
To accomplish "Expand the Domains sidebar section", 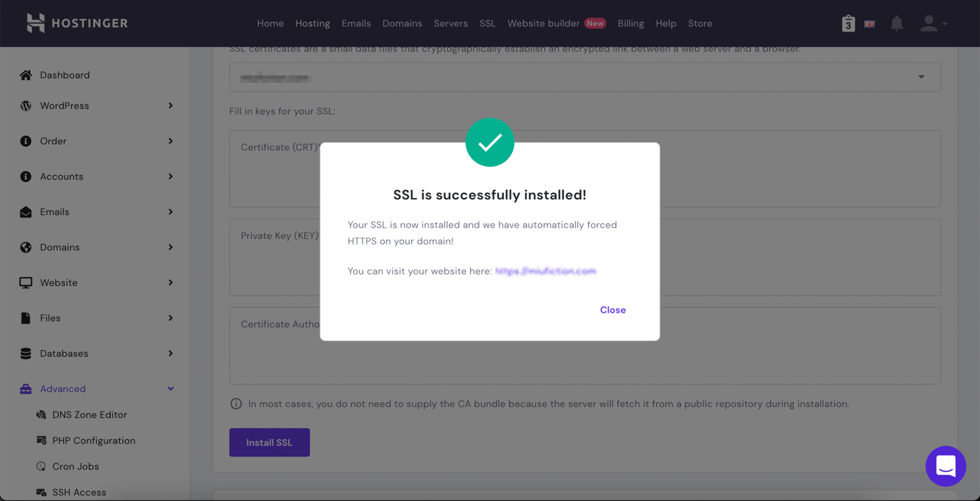I will click(x=170, y=247).
